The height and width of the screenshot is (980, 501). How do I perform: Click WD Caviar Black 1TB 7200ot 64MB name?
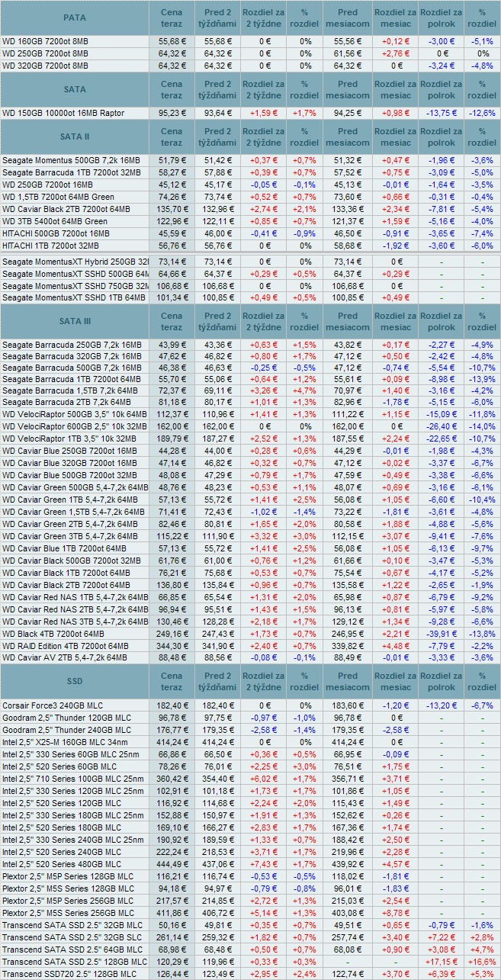tap(68, 574)
